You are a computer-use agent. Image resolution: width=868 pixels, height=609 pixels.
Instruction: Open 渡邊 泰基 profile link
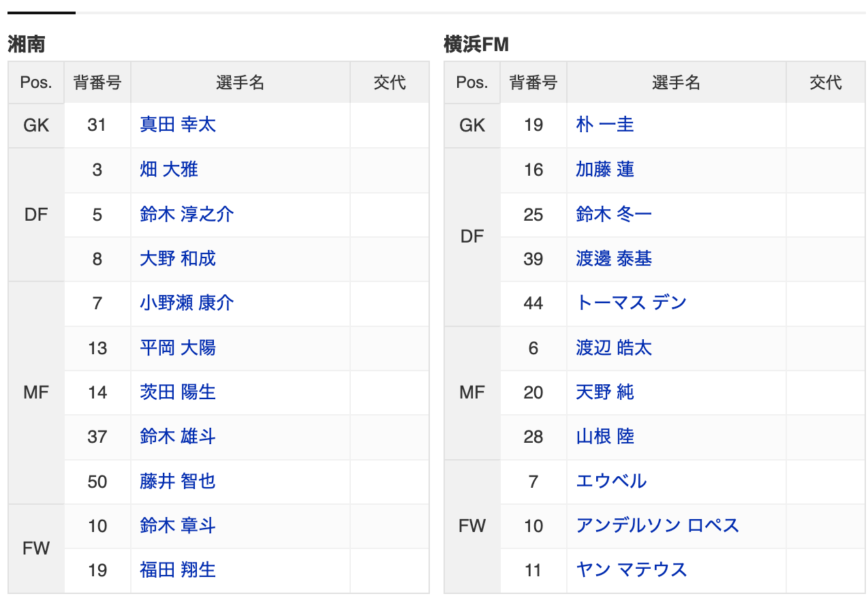[614, 258]
